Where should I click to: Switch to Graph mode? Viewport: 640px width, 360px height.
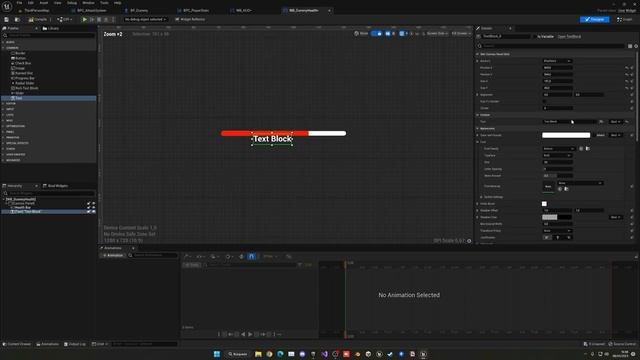pyautogui.click(x=624, y=19)
